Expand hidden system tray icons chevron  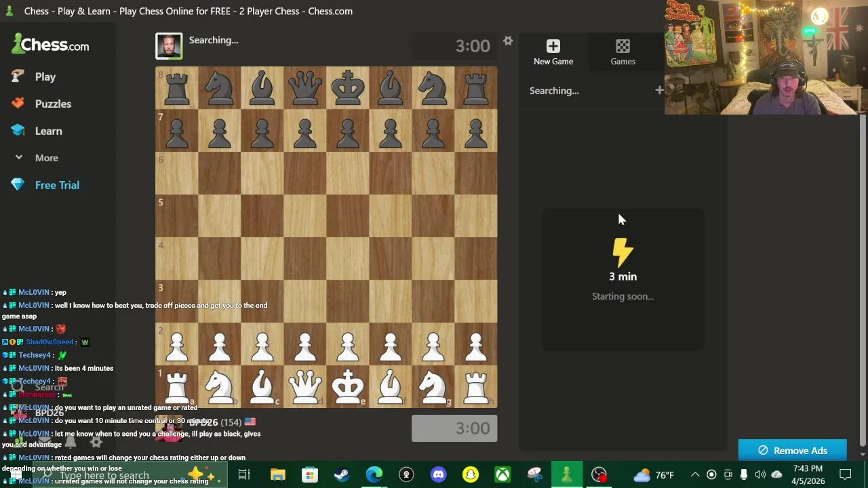pos(695,475)
